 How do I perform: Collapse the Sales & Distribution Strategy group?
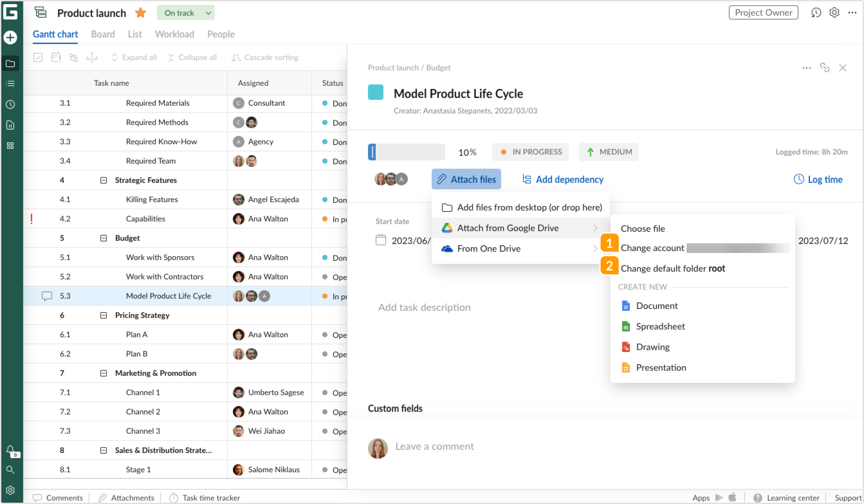click(103, 451)
